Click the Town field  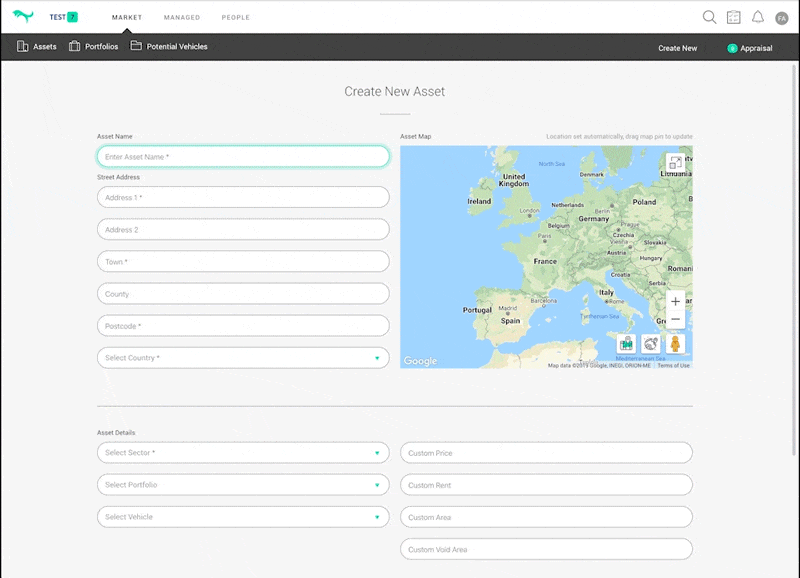[x=243, y=262]
